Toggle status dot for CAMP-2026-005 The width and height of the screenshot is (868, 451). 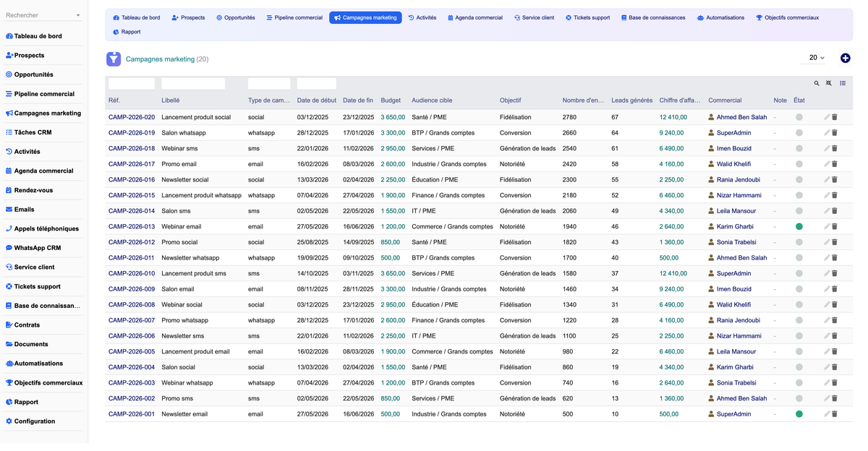(x=799, y=351)
